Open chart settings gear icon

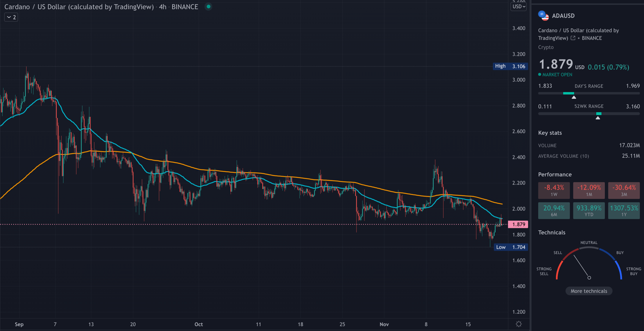pos(519,324)
